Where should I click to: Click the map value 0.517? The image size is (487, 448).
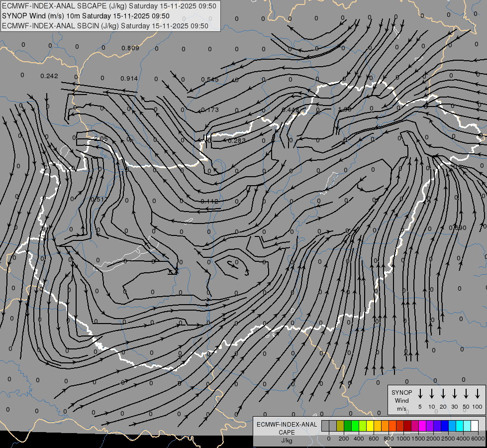[x=99, y=199]
